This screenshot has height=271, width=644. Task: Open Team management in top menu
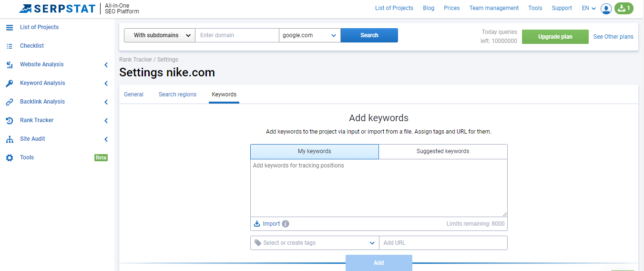(494, 8)
